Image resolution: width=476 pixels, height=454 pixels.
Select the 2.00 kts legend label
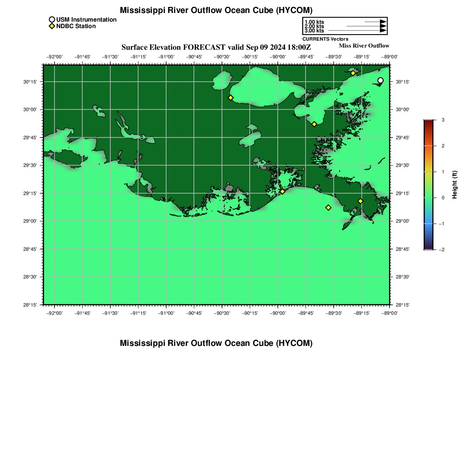(314, 26)
